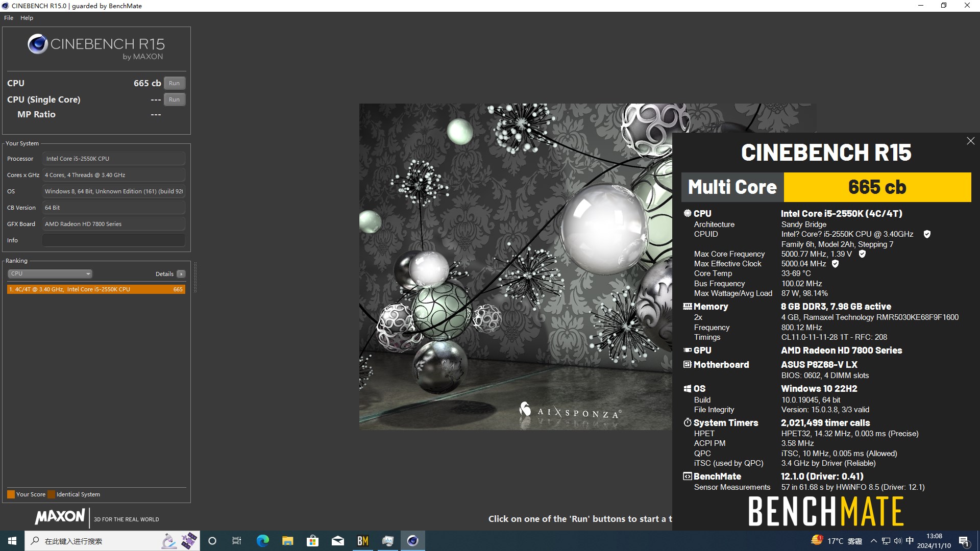The width and height of the screenshot is (980, 551).
Task: Click the MAXON logo
Action: [x=60, y=516]
